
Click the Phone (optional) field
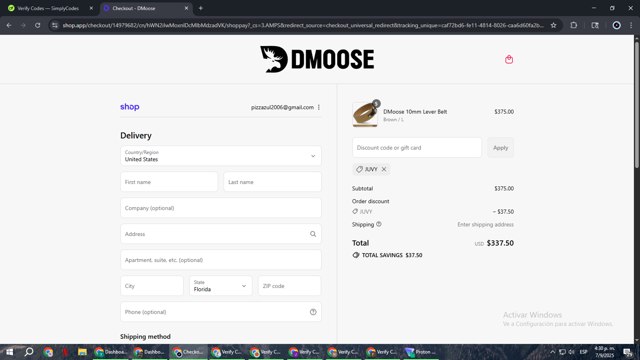(221, 312)
